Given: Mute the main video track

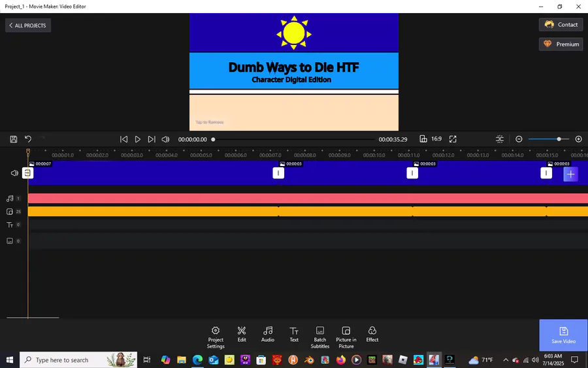Looking at the screenshot, I should pos(14,173).
